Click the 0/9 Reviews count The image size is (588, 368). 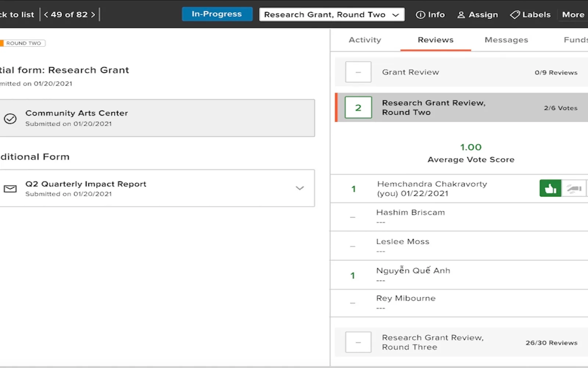point(556,72)
